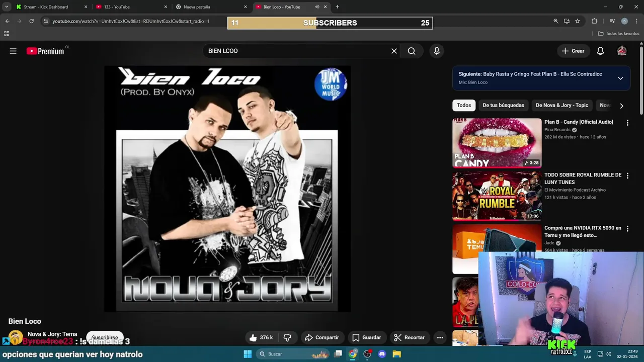Save video with Guardar button
The image size is (644, 362).
367,337
